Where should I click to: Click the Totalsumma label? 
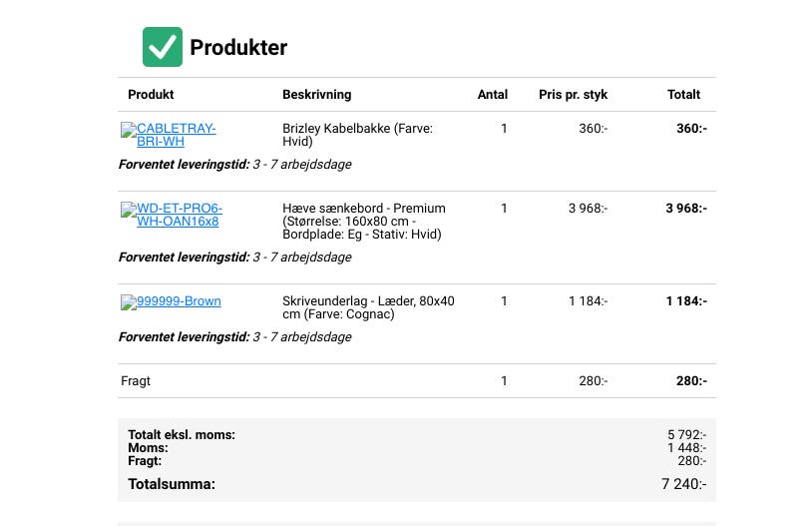tap(171, 484)
